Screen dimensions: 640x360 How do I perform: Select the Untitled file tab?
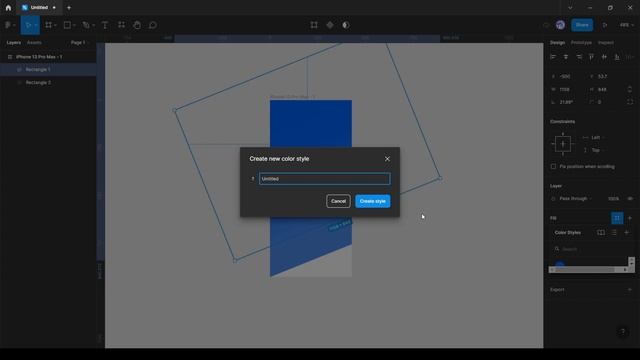coord(39,7)
